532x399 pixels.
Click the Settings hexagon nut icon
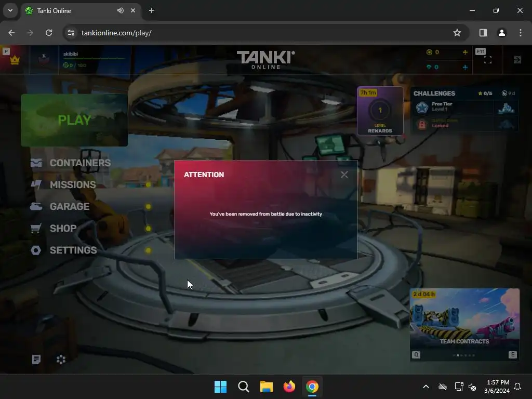[x=36, y=250]
